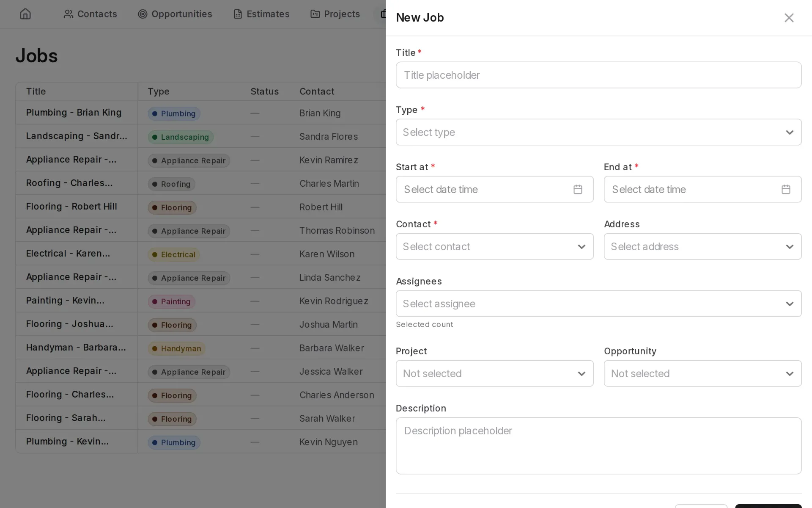Open job Flooring - Robert Hill

pos(71,207)
